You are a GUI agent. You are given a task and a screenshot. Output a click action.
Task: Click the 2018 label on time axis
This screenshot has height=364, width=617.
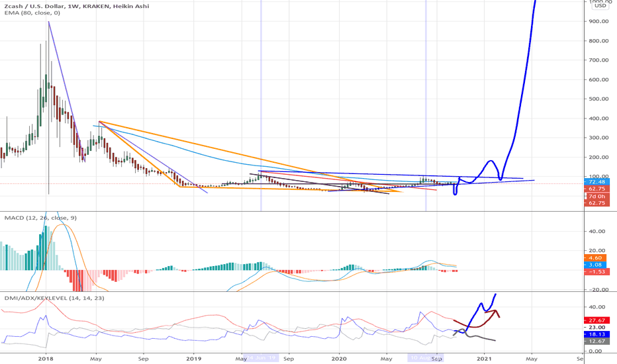click(x=46, y=359)
